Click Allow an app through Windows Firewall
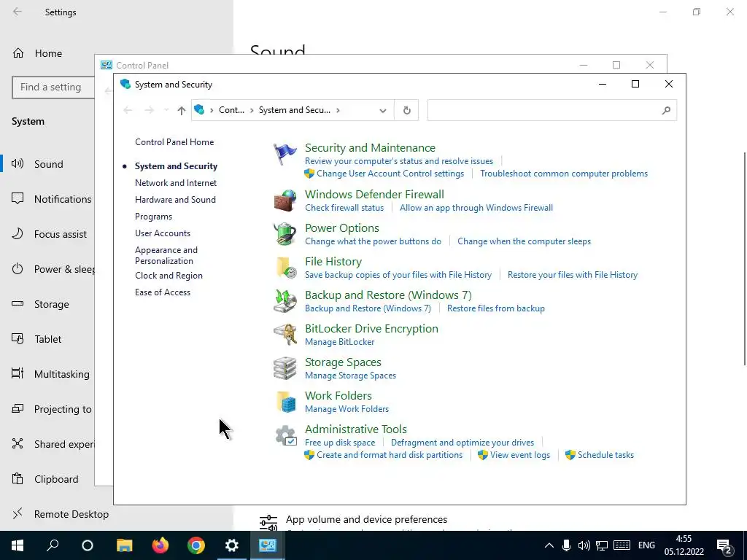Image resolution: width=747 pixels, height=560 pixels. tap(476, 208)
